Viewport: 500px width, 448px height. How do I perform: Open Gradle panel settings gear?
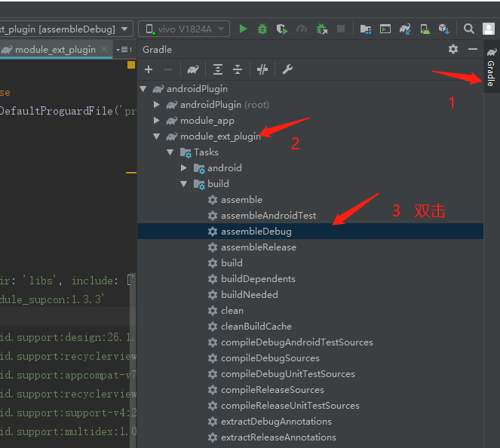point(453,49)
